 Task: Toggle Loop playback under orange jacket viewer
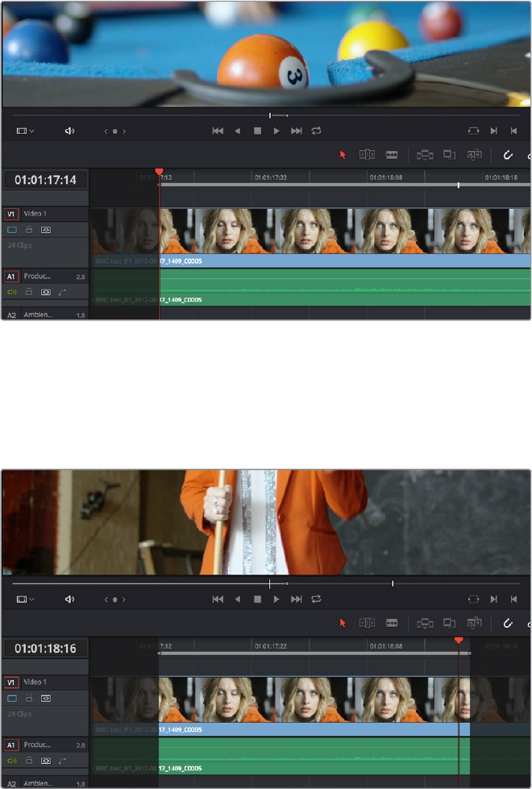(x=316, y=599)
